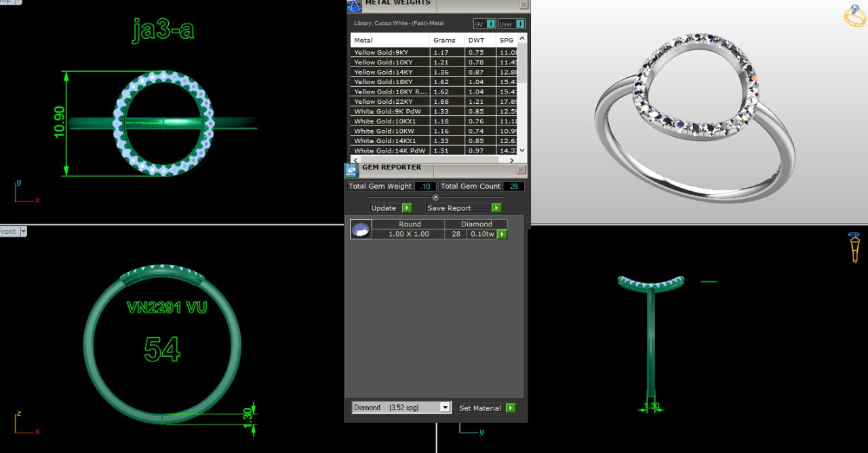Image resolution: width=868 pixels, height=453 pixels.
Task: Click the 1.17 grams cell for 9KY
Action: tap(448, 52)
